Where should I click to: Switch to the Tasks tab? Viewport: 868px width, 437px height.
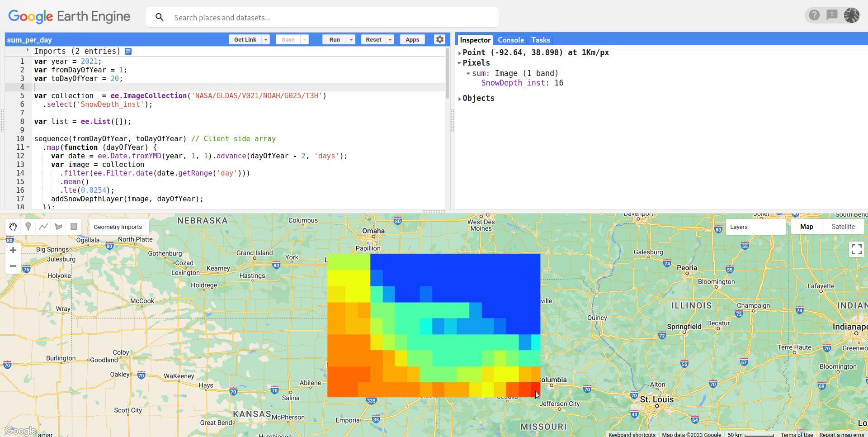[x=541, y=40]
